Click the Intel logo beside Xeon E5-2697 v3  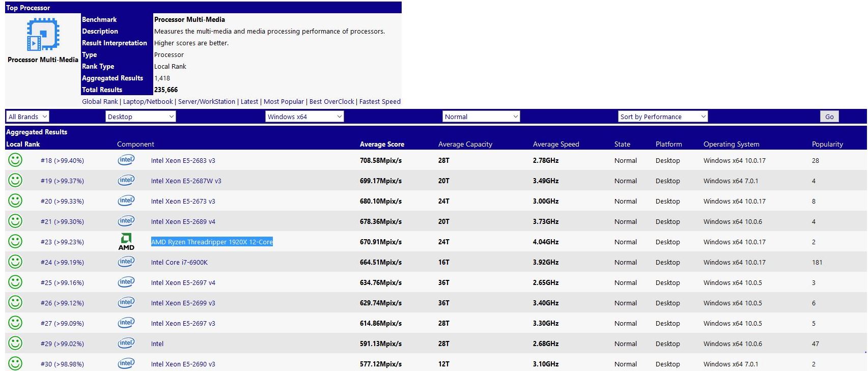pos(126,323)
